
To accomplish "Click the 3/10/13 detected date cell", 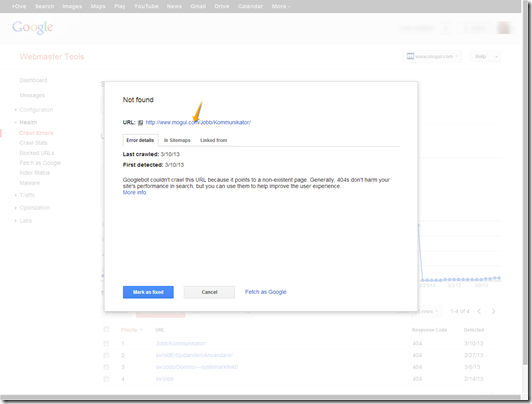I will [x=474, y=344].
